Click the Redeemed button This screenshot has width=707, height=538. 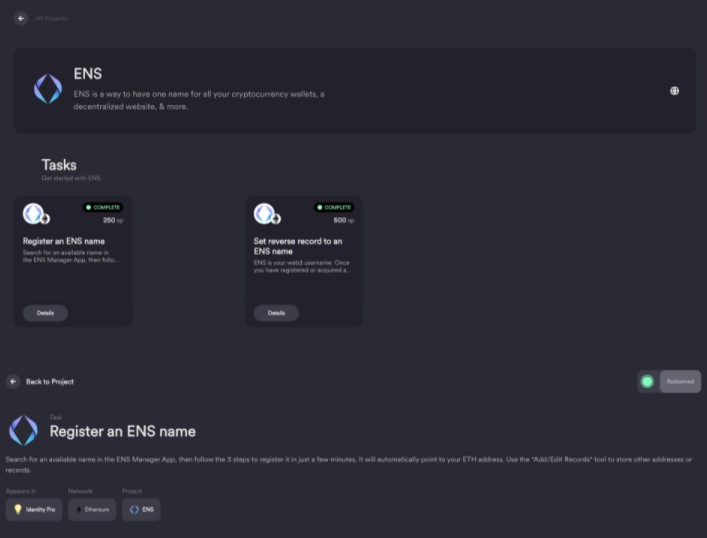tap(680, 382)
